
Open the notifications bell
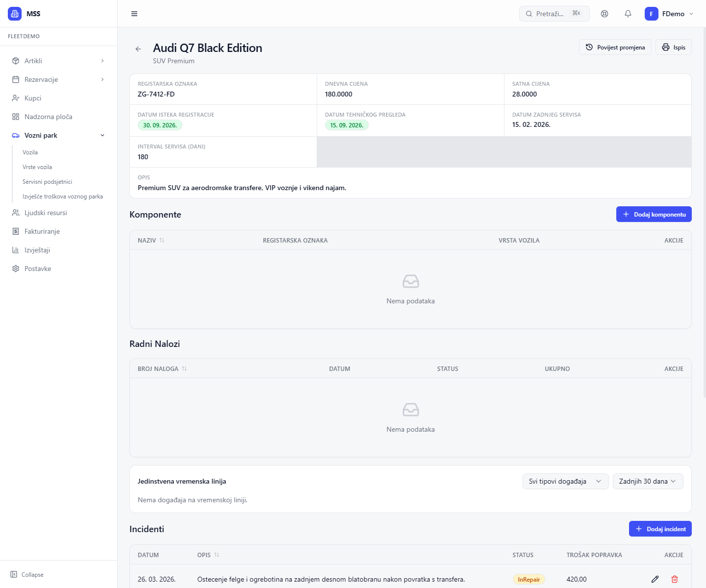628,14
